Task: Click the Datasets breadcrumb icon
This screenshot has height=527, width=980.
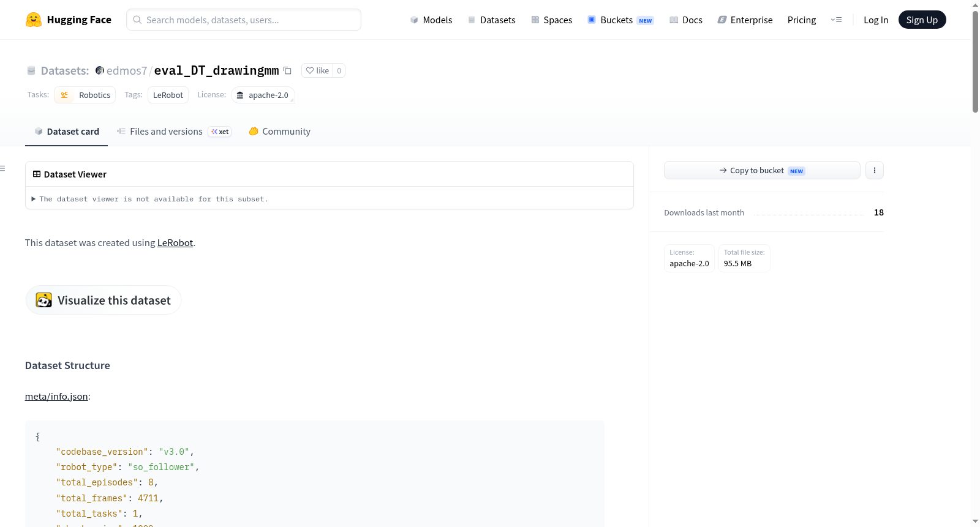Action: (x=31, y=70)
